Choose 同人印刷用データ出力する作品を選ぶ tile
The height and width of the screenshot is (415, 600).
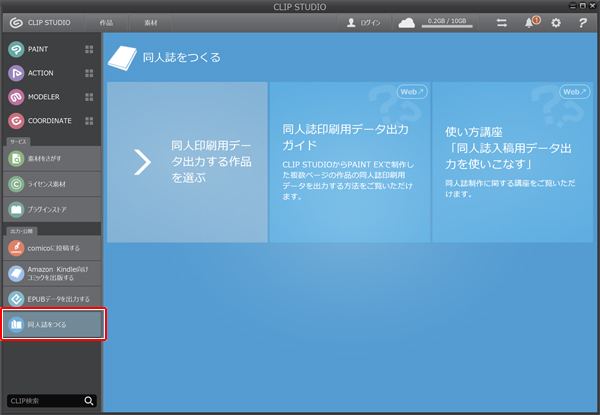click(187, 162)
